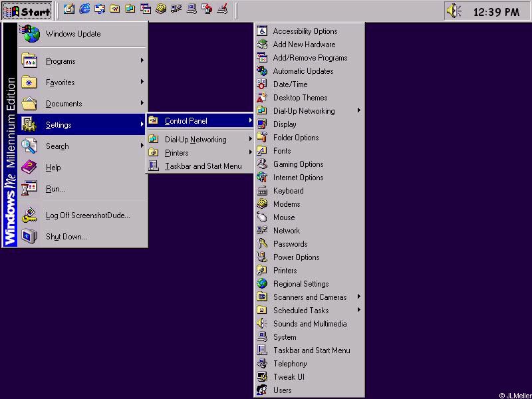
Task: Click the Mouse icon
Action: (x=262, y=217)
